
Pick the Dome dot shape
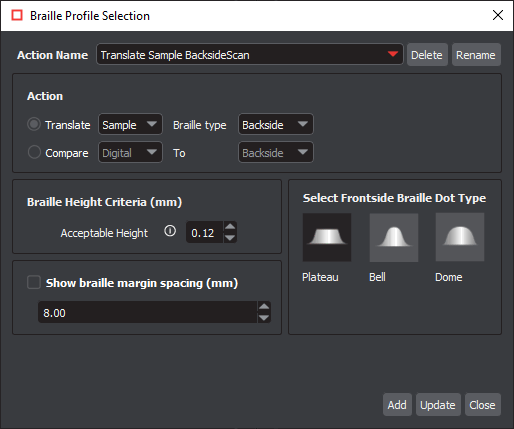click(x=460, y=237)
